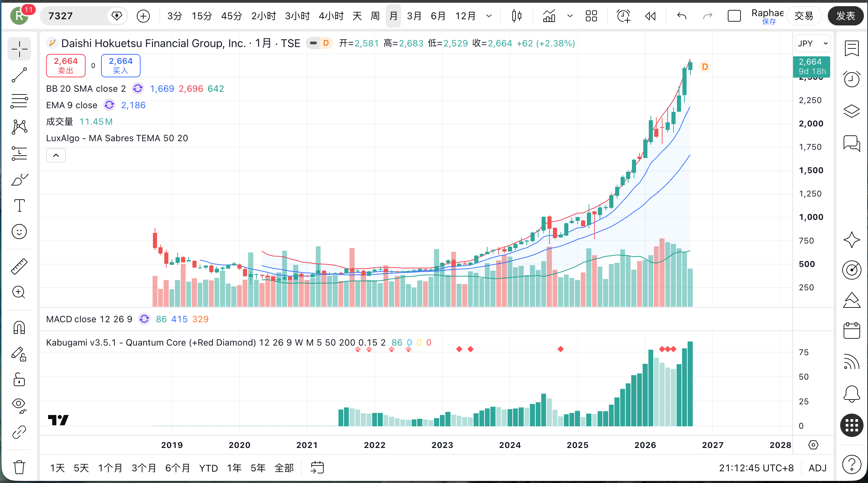Viewport: 868px width, 483px height.
Task: Set the date range to 全部
Action: pyautogui.click(x=284, y=468)
